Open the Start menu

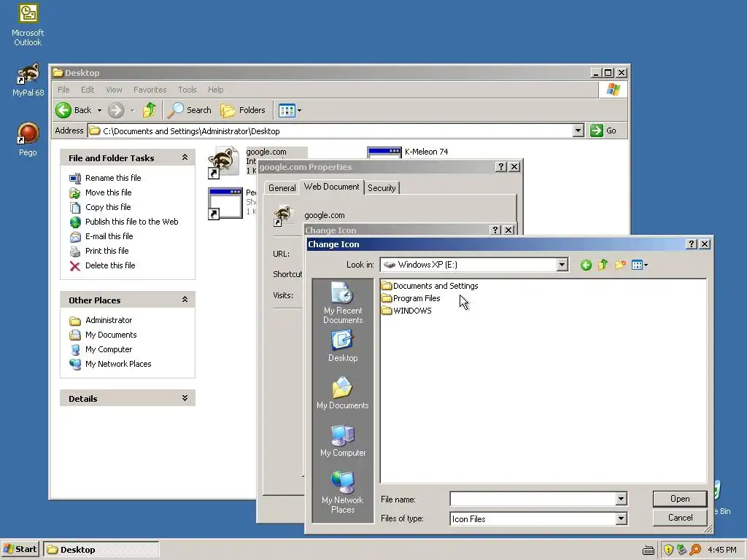(20, 549)
